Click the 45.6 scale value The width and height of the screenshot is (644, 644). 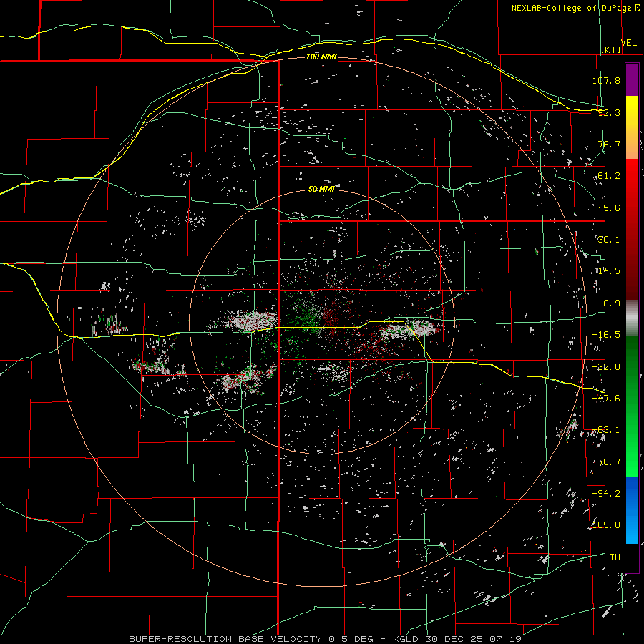[609, 208]
